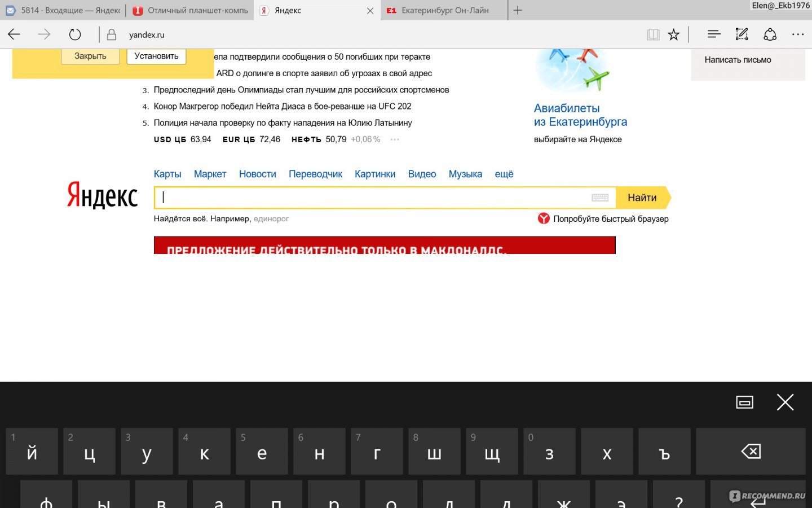Open Авиабилеты из Екатеринбурга link

580,115
